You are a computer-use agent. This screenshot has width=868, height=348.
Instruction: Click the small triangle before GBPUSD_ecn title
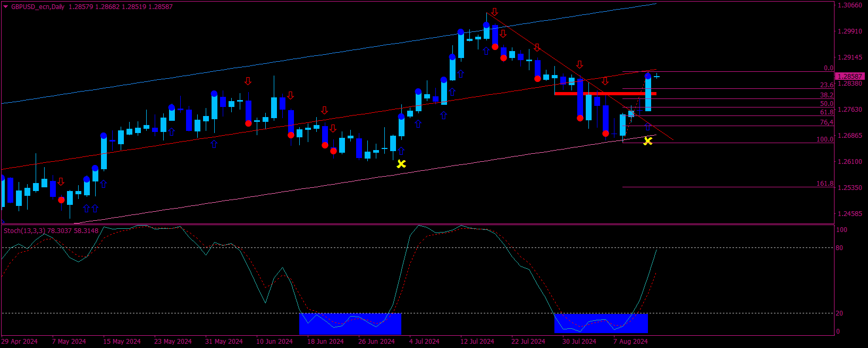click(6, 7)
